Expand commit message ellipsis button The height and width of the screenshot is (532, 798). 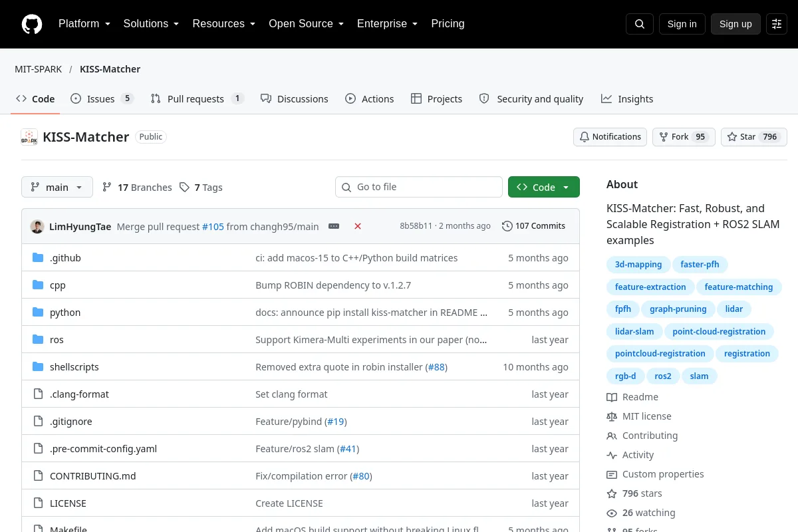pyautogui.click(x=334, y=226)
